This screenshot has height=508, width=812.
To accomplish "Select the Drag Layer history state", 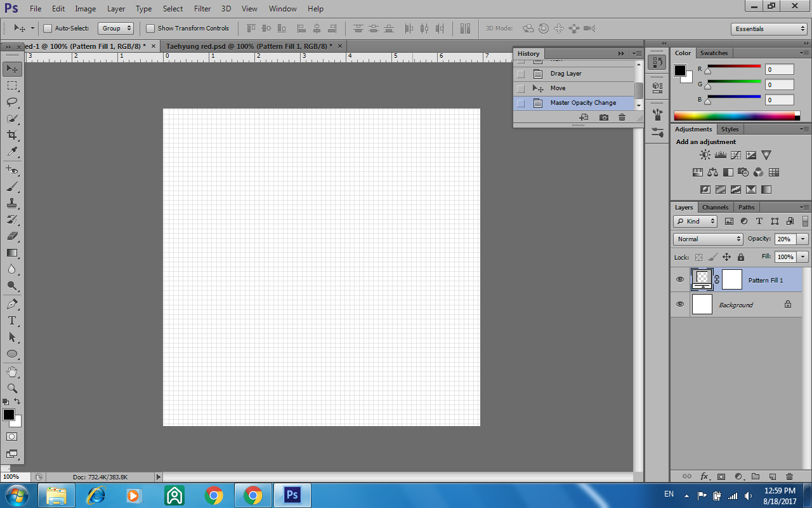I will tap(574, 74).
